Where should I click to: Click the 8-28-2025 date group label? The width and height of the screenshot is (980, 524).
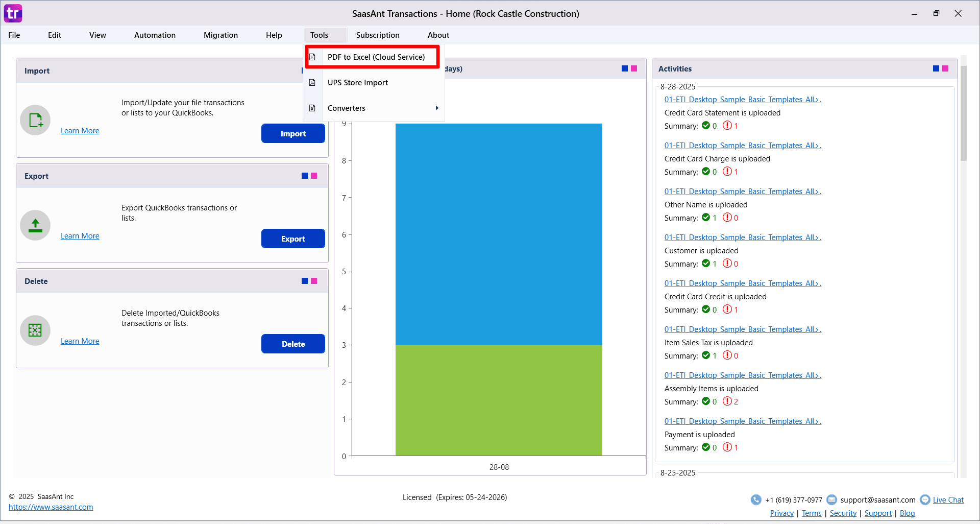[x=678, y=87]
